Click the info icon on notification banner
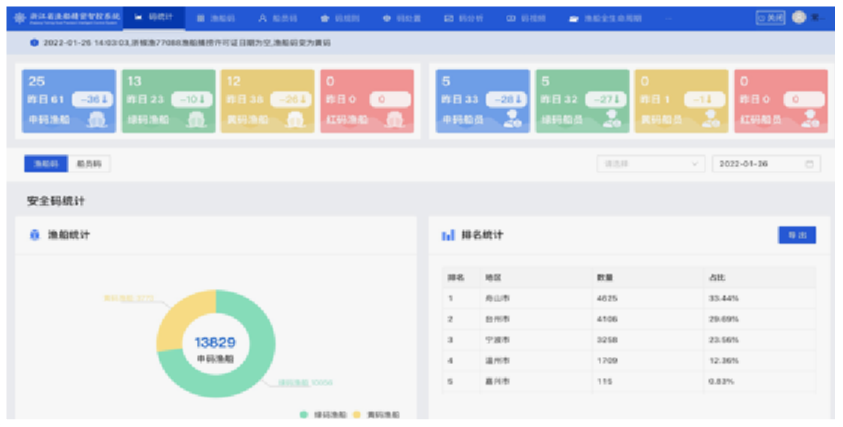Viewport: 843px width, 427px height. [34, 43]
